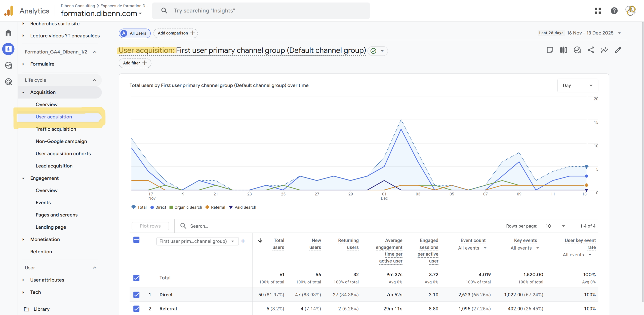Open the Insights sparkline icon
This screenshot has width=644, height=315.
(604, 50)
